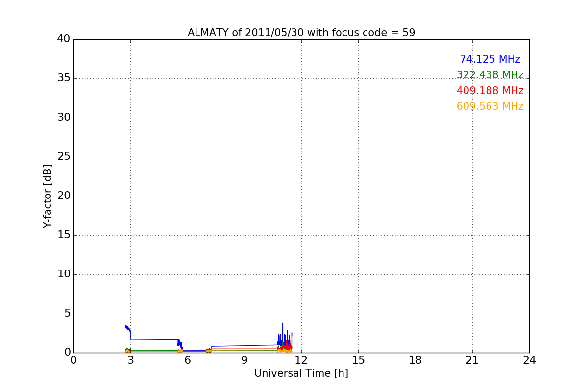
Task: Click the y-axis tick label 5
Action: point(67,314)
